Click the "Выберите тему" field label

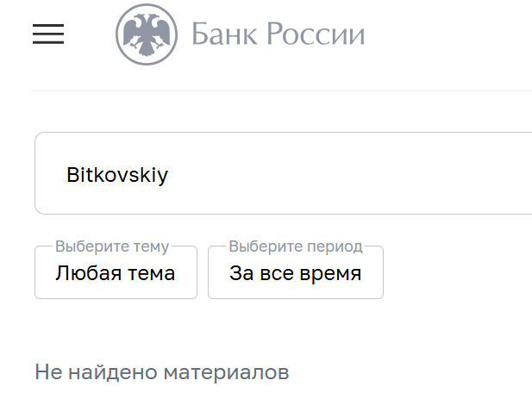coord(112,246)
